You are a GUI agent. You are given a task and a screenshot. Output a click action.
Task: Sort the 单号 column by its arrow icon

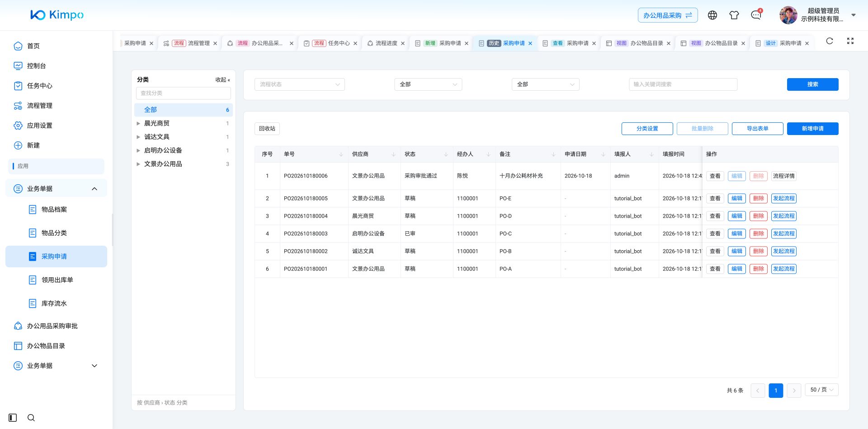341,154
